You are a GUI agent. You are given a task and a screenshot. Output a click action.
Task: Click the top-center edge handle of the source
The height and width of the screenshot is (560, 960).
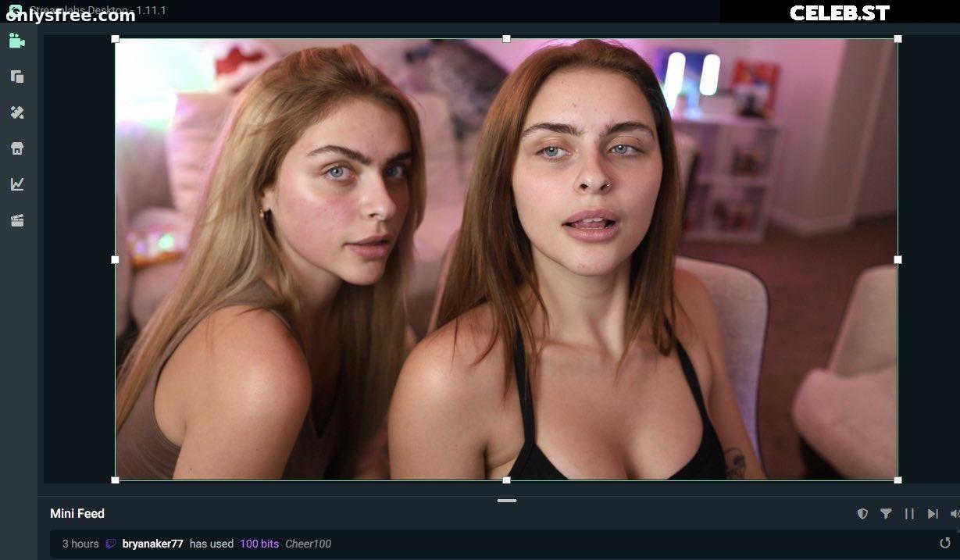click(x=506, y=38)
